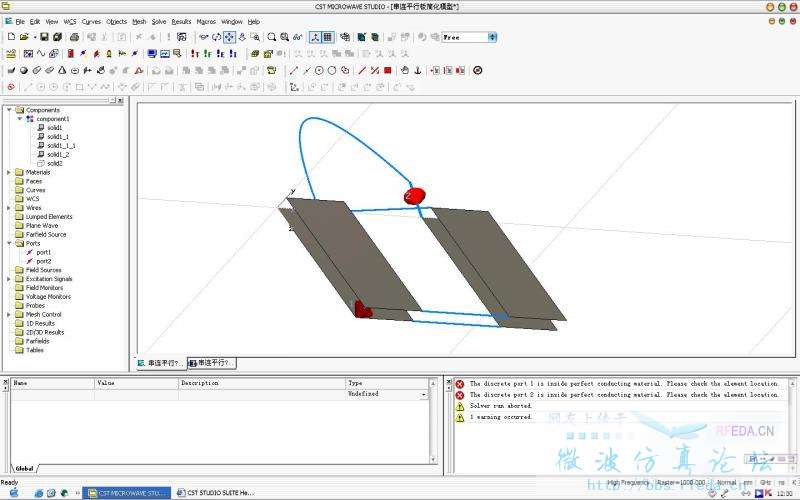800x500 pixels.
Task: Open the Macros menu
Action: click(x=206, y=21)
